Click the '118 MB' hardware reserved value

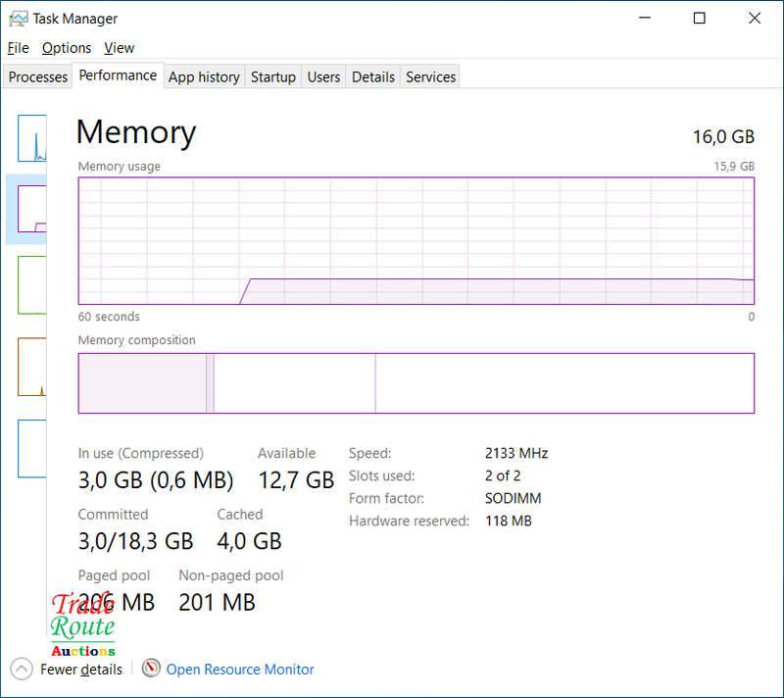point(508,521)
